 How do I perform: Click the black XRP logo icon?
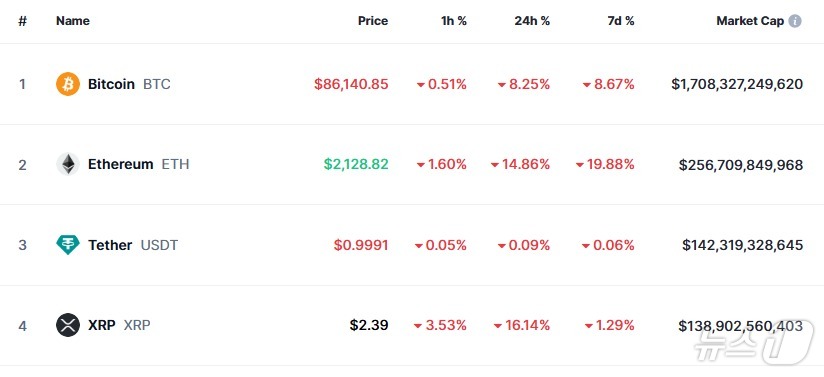(68, 325)
